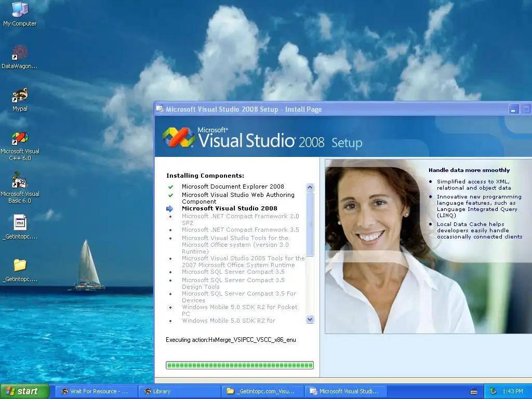532x399 pixels.
Task: Click Local Data Cache helps developers bullet
Action: (x=480, y=230)
